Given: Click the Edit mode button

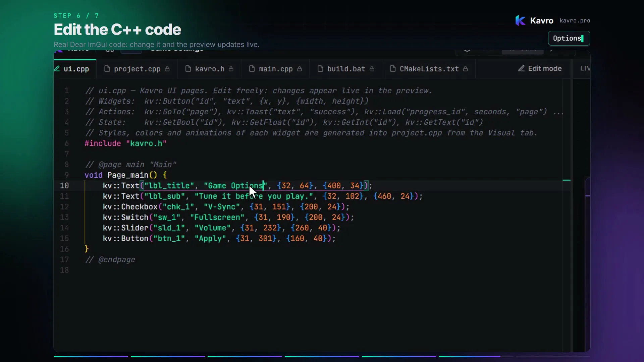Looking at the screenshot, I should [x=540, y=68].
